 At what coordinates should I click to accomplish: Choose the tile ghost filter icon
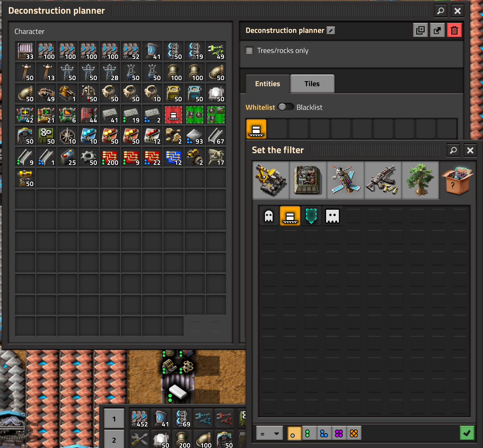(332, 216)
